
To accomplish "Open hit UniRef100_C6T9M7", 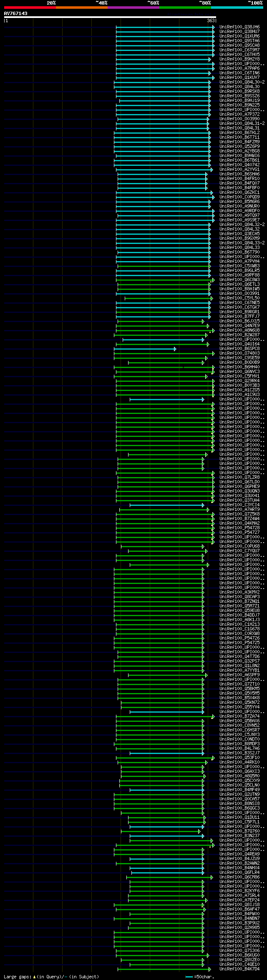I will click(x=239, y=50).
